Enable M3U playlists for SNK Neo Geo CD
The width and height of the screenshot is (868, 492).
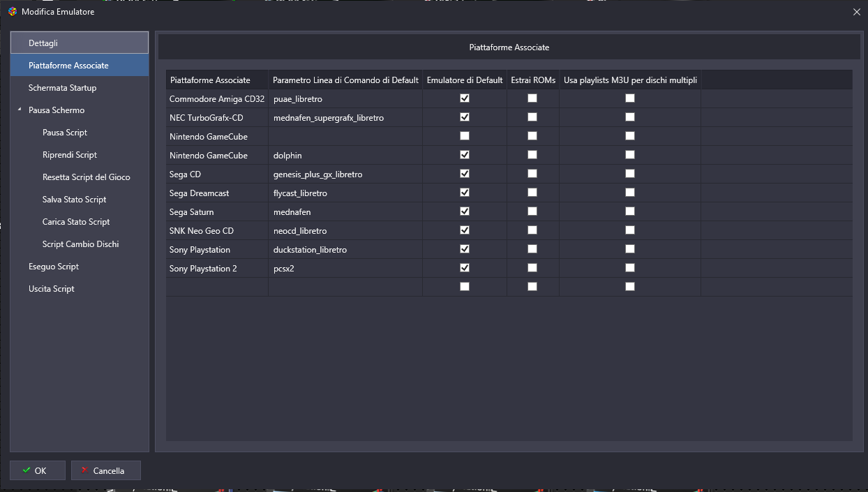coord(630,230)
